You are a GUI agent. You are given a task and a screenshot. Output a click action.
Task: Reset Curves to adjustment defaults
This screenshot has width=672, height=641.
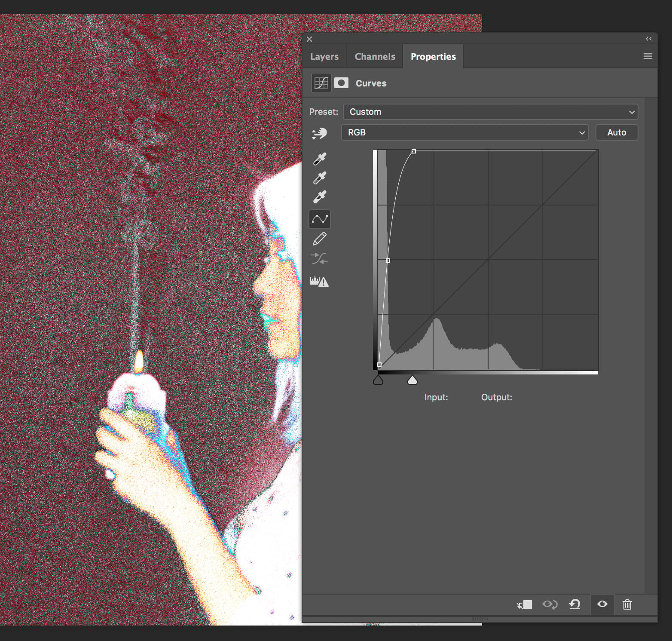(x=575, y=604)
